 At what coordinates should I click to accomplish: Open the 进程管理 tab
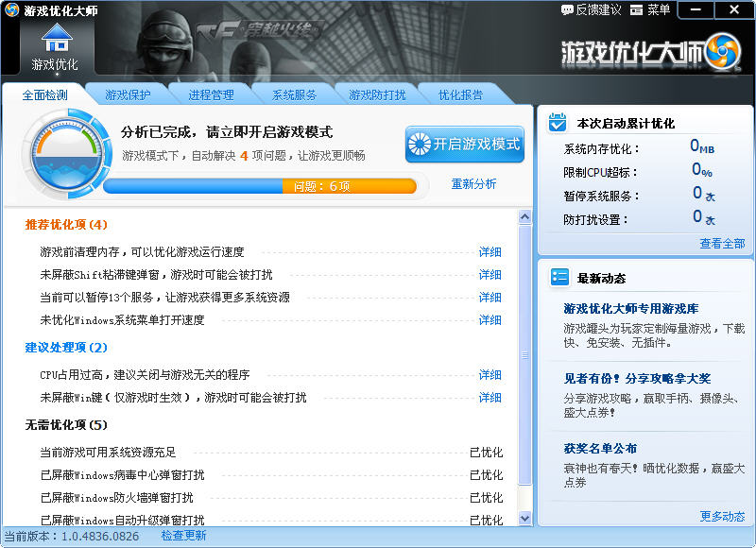(211, 95)
